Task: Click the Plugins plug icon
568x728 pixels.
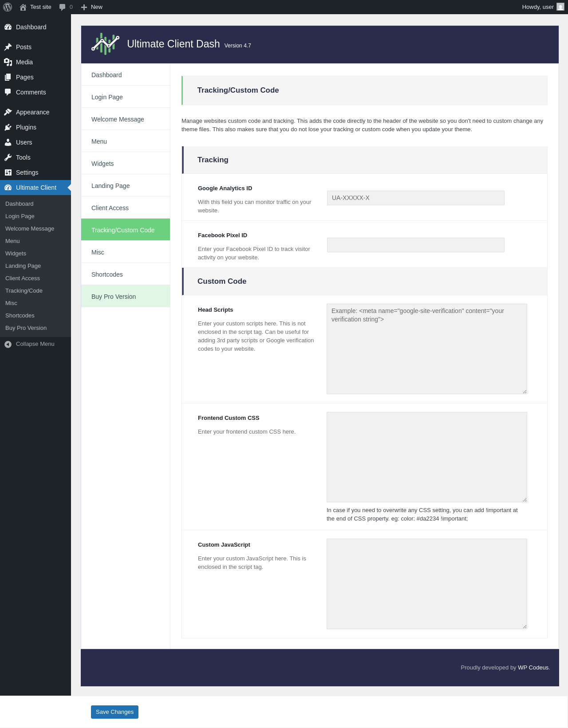Action: point(8,127)
